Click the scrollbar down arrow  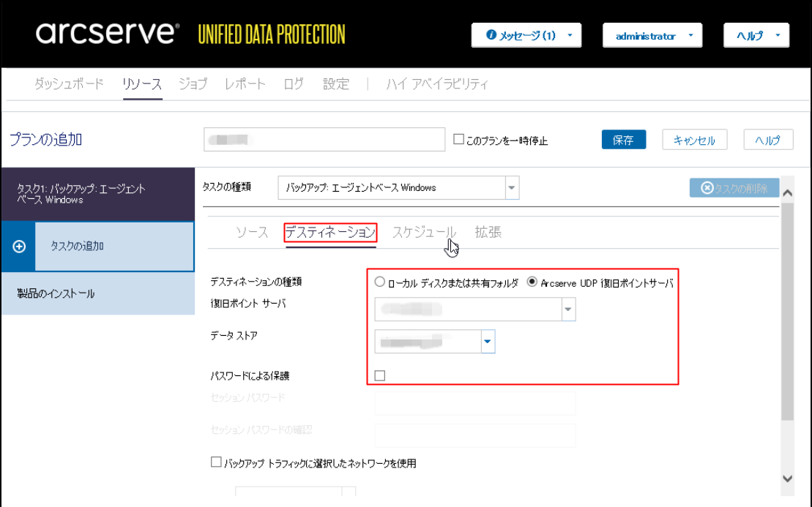tap(788, 478)
